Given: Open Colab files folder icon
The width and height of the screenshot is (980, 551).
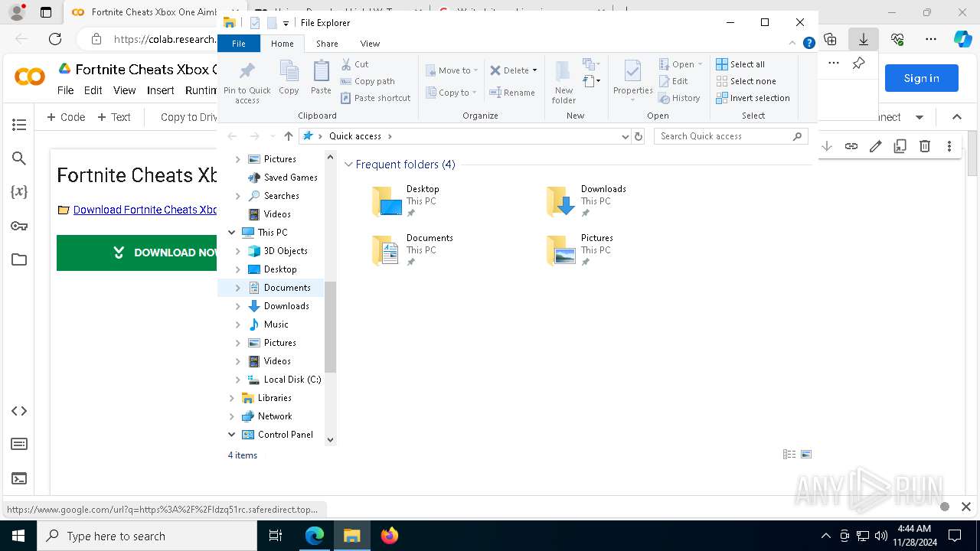Looking at the screenshot, I should [x=19, y=259].
